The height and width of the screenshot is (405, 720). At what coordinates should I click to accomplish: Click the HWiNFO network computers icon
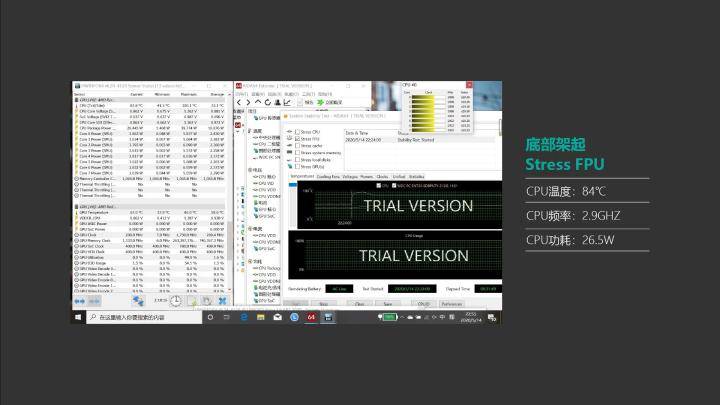coord(138,301)
